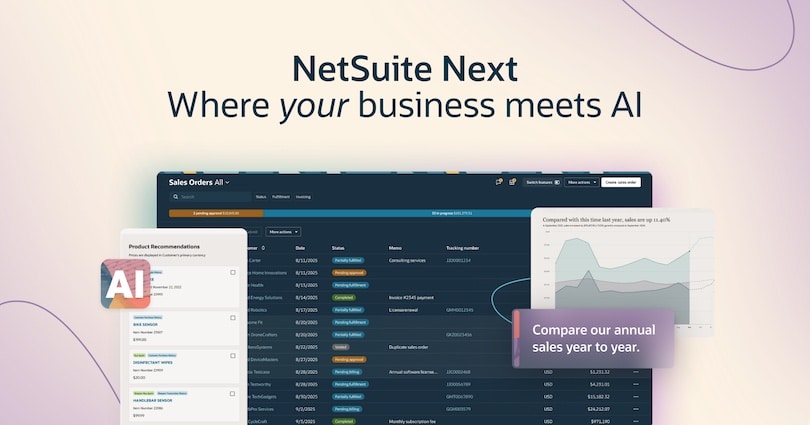Click the orange pending approval progress segment

(x=216, y=213)
